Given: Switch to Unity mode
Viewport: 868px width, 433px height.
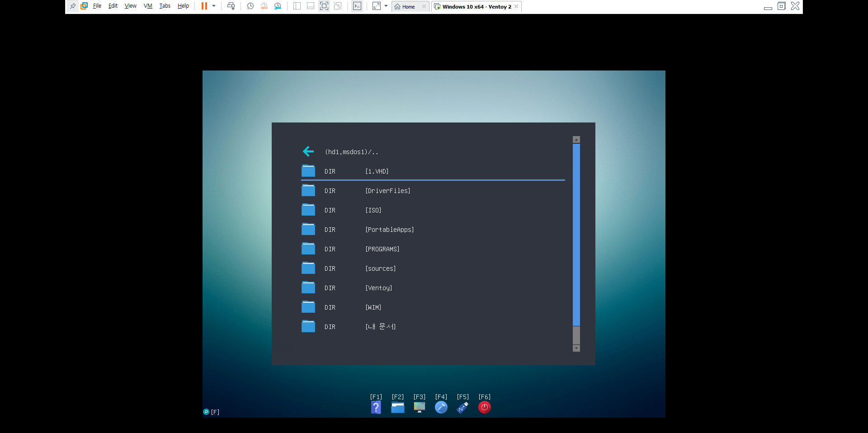Looking at the screenshot, I should (x=338, y=6).
